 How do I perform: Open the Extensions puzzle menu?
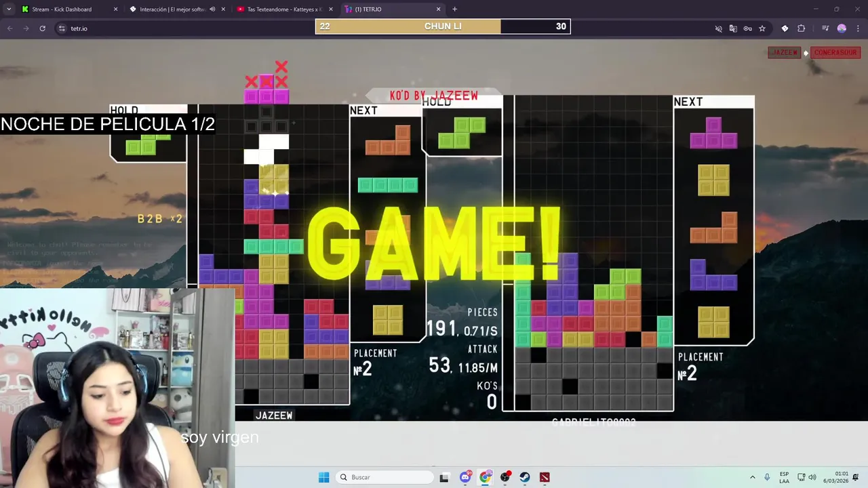[801, 28]
